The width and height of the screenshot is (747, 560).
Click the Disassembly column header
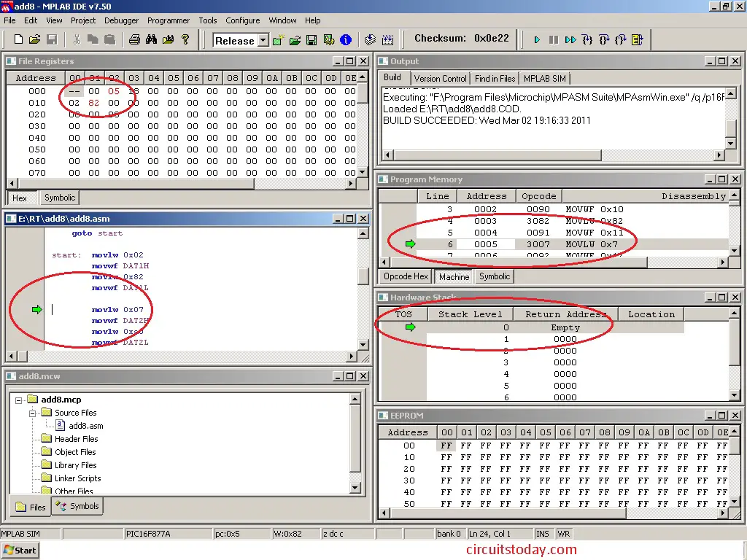pyautogui.click(x=646, y=196)
